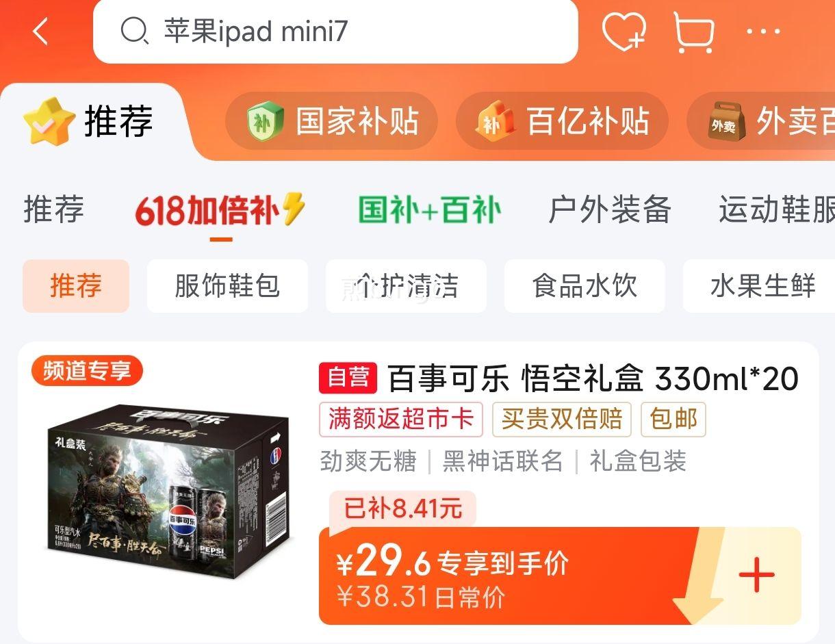Switch to 618加倍补 tab
This screenshot has width=835, height=644.
[x=220, y=210]
